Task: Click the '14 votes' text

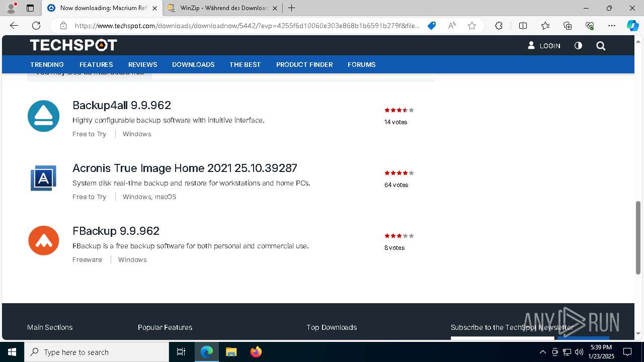Action: point(395,122)
